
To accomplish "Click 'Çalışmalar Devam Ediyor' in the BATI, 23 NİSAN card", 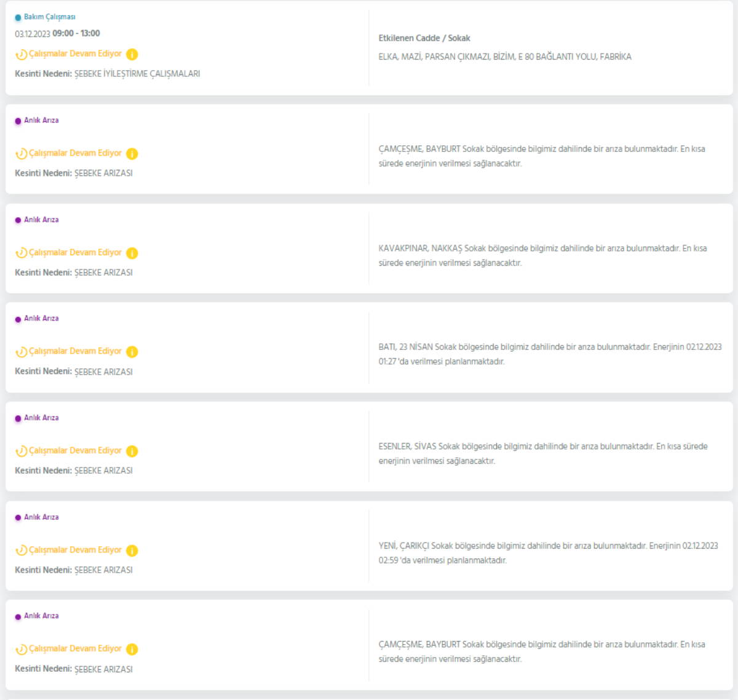I will click(x=75, y=351).
